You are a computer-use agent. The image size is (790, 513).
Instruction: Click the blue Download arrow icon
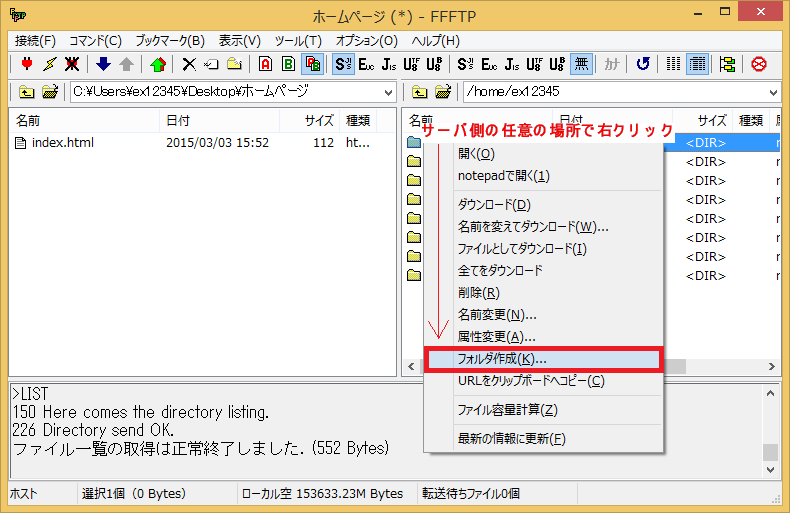tap(103, 64)
